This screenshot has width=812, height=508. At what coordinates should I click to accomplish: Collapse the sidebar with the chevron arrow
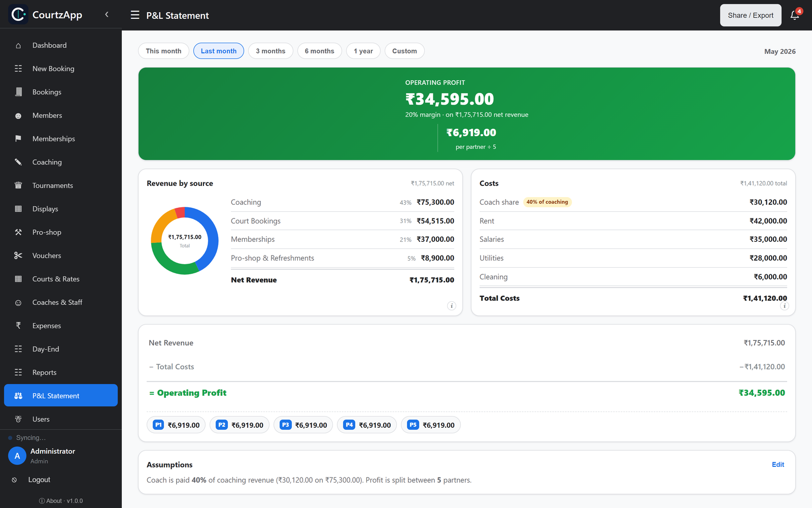107,15
